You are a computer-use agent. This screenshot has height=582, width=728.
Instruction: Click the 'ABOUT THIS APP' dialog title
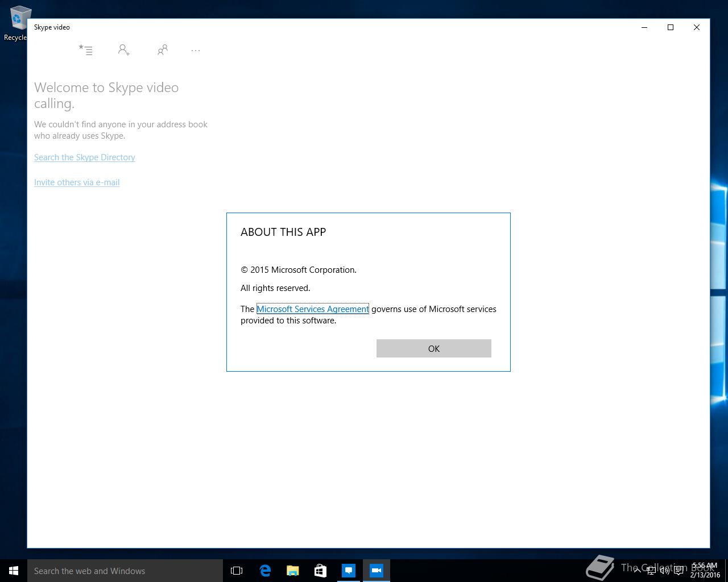click(x=283, y=232)
